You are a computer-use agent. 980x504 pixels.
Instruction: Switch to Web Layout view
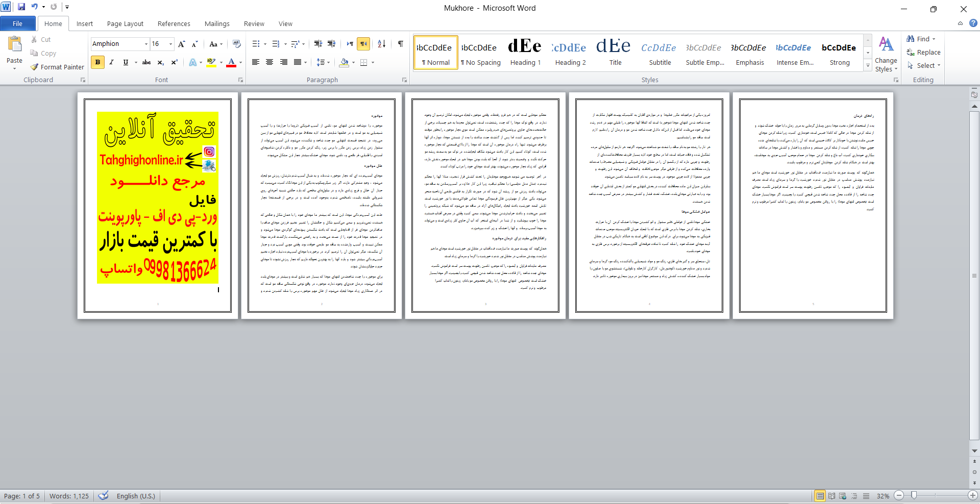(843, 496)
